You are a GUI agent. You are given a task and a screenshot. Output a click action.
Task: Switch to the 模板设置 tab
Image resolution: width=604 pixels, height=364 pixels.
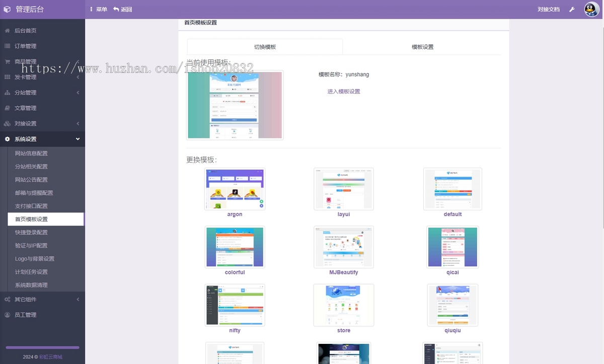422,47
